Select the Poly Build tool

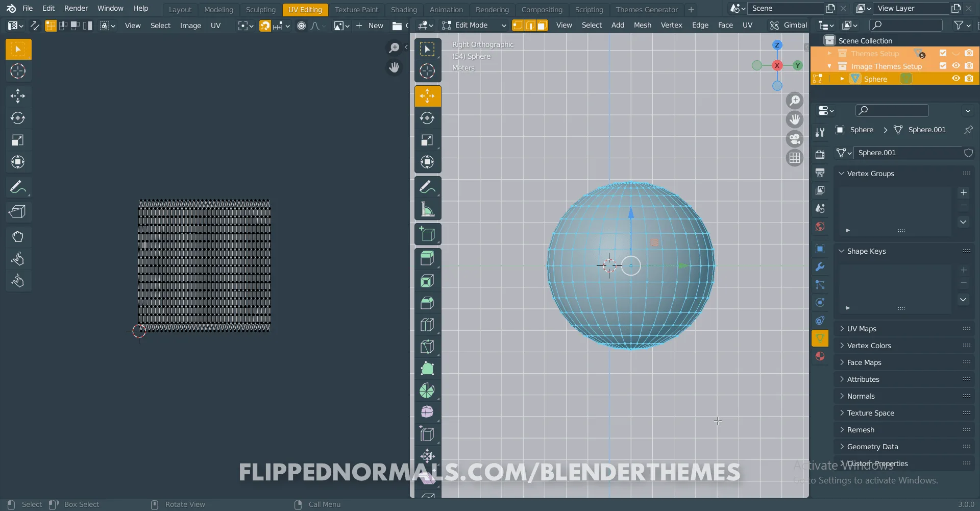428,369
